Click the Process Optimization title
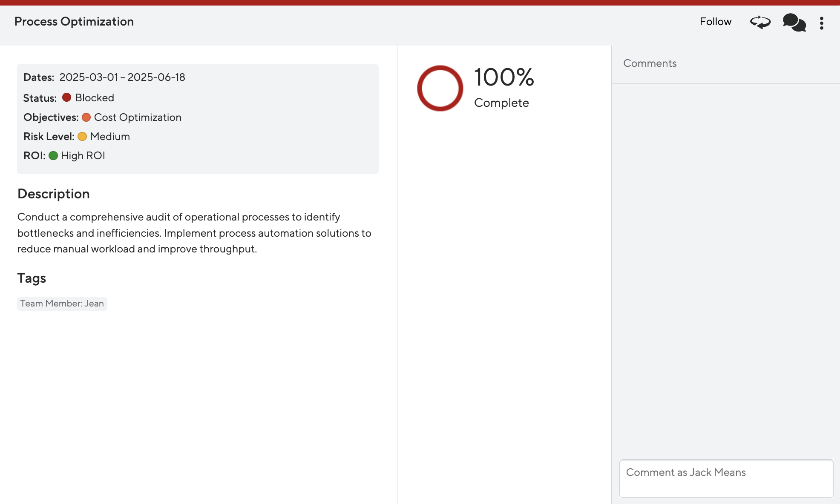Screen dimensions: 840x504 point(74,22)
